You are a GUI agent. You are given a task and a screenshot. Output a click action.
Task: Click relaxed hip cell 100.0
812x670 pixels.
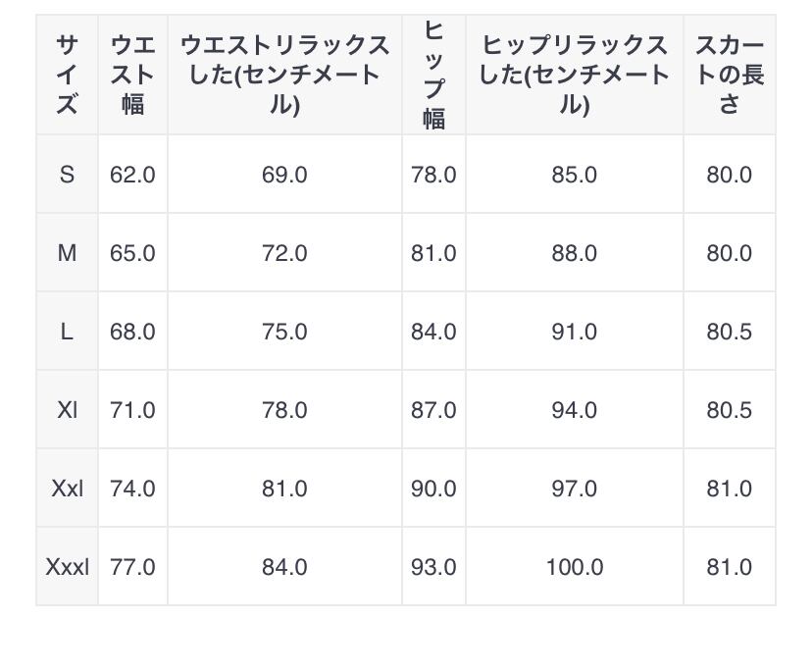(x=574, y=567)
